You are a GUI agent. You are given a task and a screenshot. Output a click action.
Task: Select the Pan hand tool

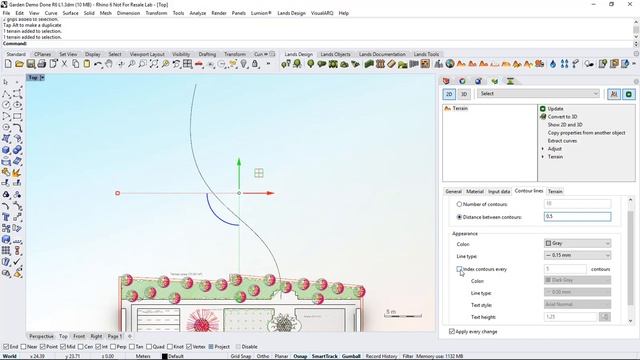[109, 64]
